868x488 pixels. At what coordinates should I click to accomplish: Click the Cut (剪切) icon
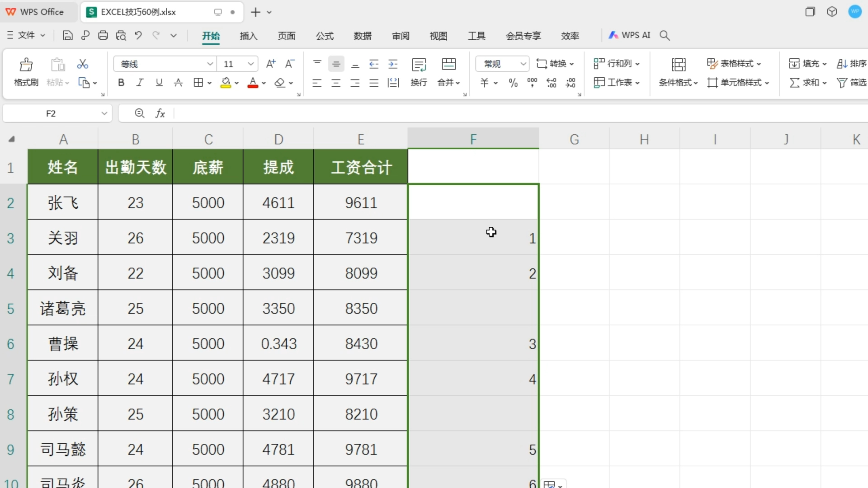[82, 64]
